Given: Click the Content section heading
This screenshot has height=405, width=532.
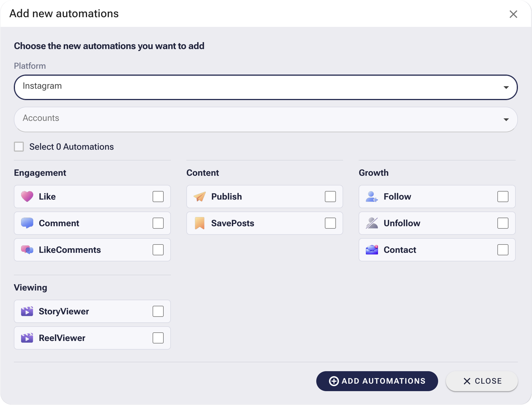Looking at the screenshot, I should point(203,173).
